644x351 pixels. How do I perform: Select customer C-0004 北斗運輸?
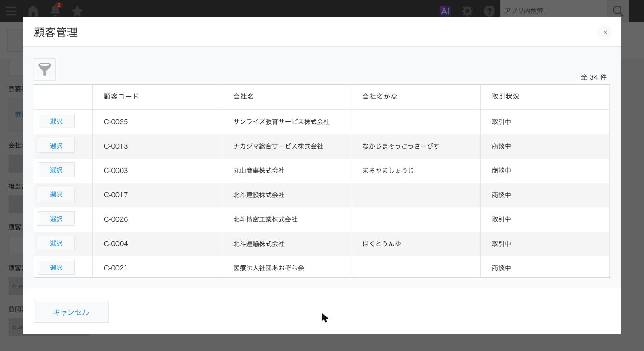56,243
